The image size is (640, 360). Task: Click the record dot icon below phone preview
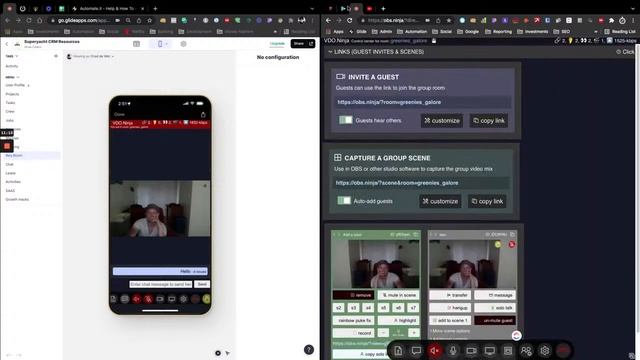click(218, 353)
